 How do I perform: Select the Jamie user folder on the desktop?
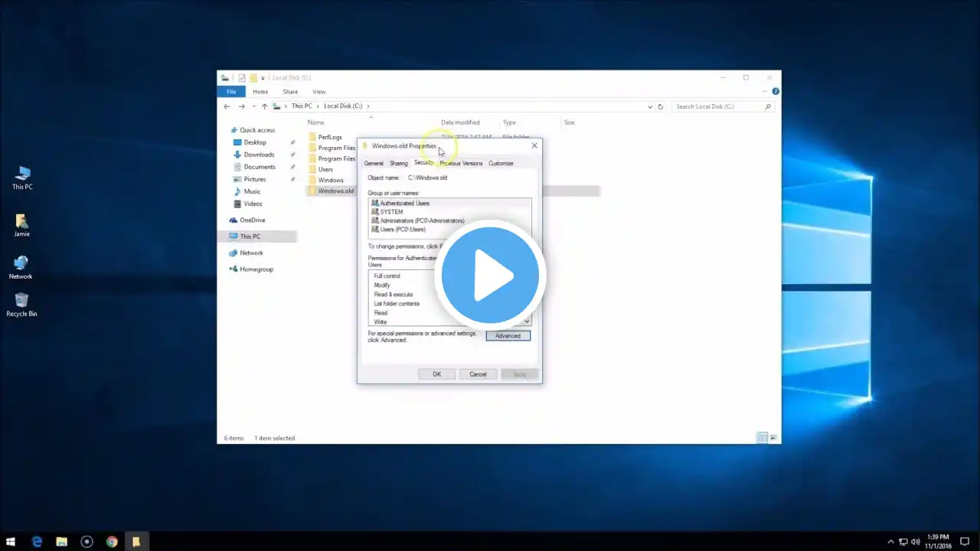[21, 225]
